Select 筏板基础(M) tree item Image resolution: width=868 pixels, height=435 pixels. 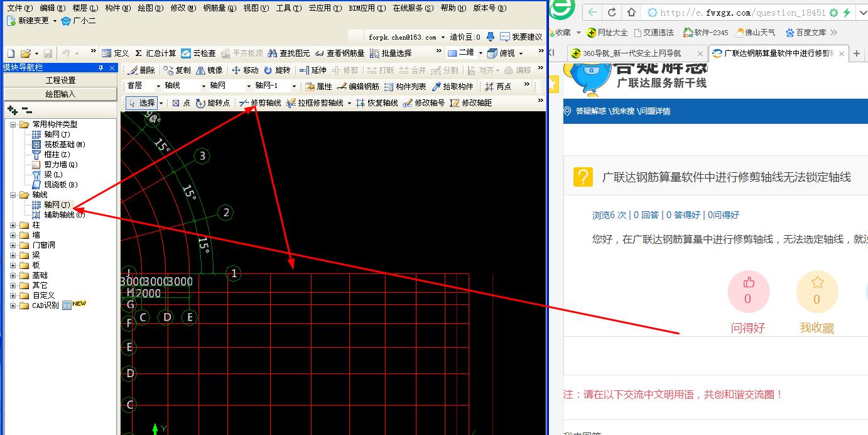coord(58,145)
